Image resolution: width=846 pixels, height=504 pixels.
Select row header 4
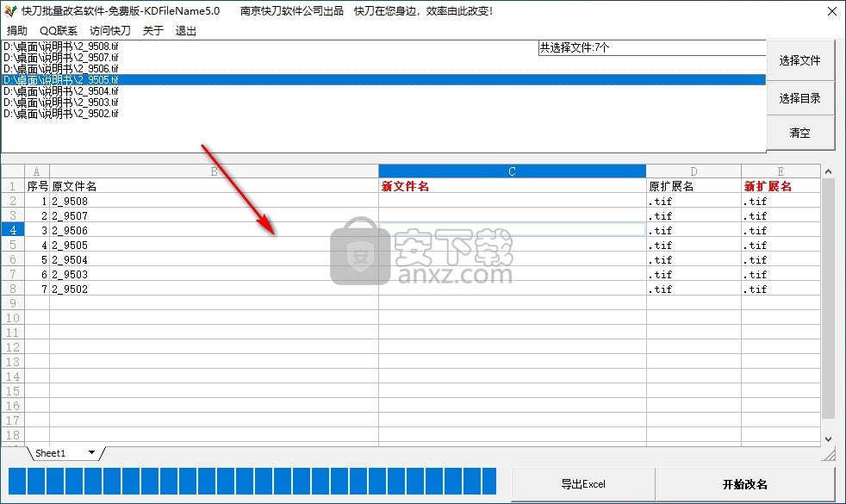pos(12,230)
